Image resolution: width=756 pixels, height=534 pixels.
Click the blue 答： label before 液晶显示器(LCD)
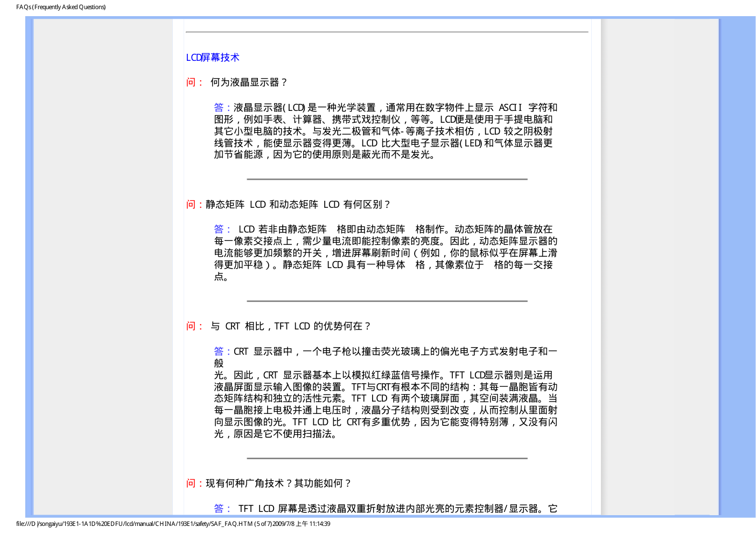click(x=222, y=108)
